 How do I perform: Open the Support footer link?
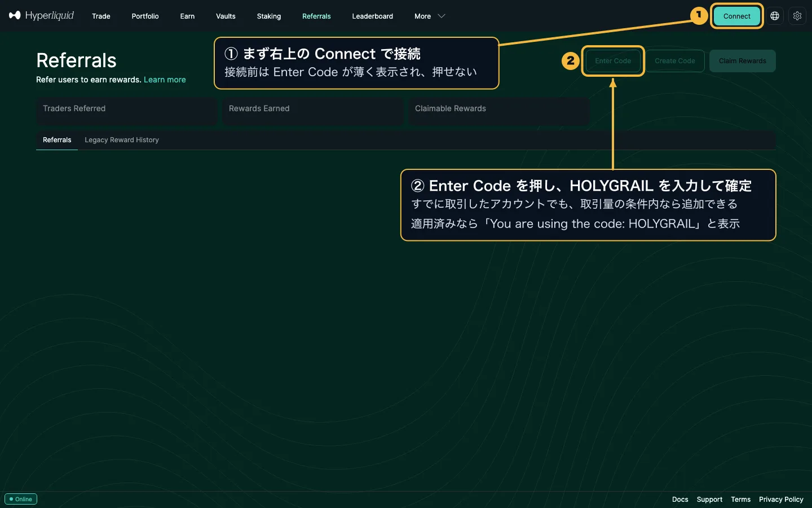(709, 500)
